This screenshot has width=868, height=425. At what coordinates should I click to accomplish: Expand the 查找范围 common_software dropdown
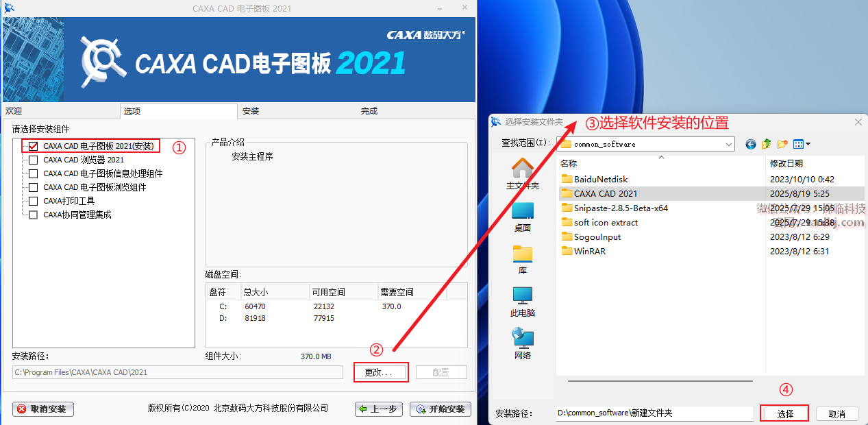728,144
